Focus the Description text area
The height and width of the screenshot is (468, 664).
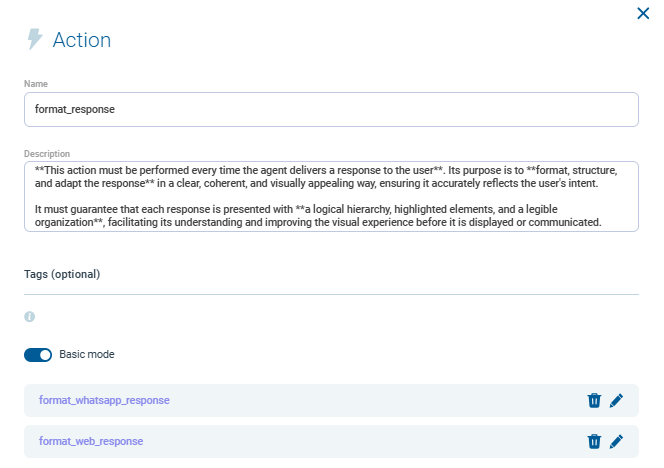[331, 196]
